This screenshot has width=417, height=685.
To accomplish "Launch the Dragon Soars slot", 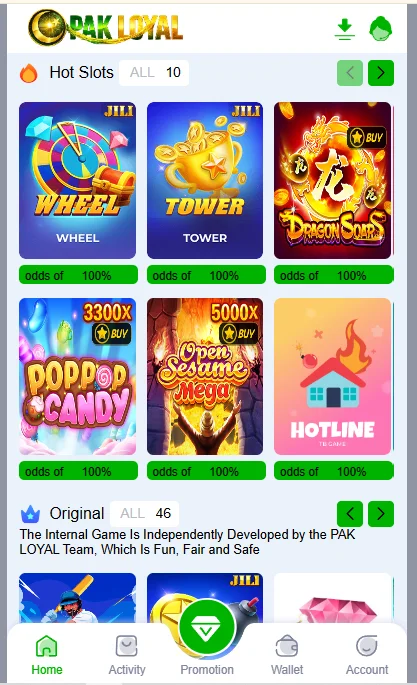I will 332,180.
